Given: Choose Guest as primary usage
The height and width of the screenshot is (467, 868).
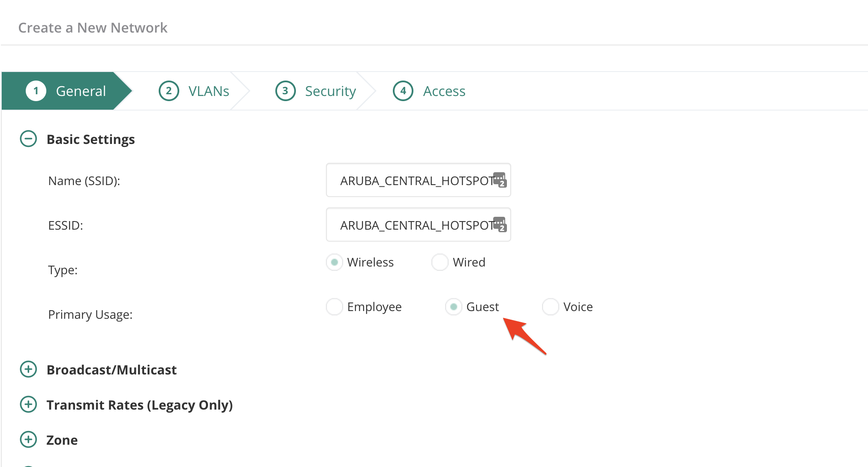Looking at the screenshot, I should click(453, 307).
